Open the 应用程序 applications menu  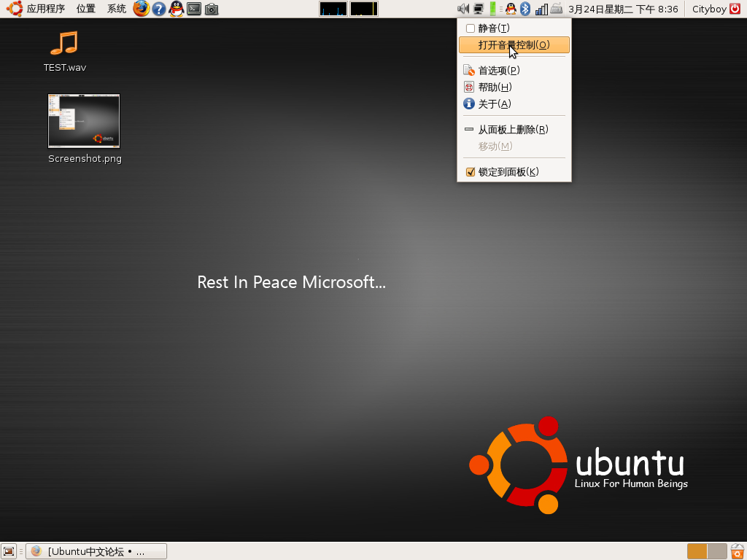pyautogui.click(x=46, y=9)
